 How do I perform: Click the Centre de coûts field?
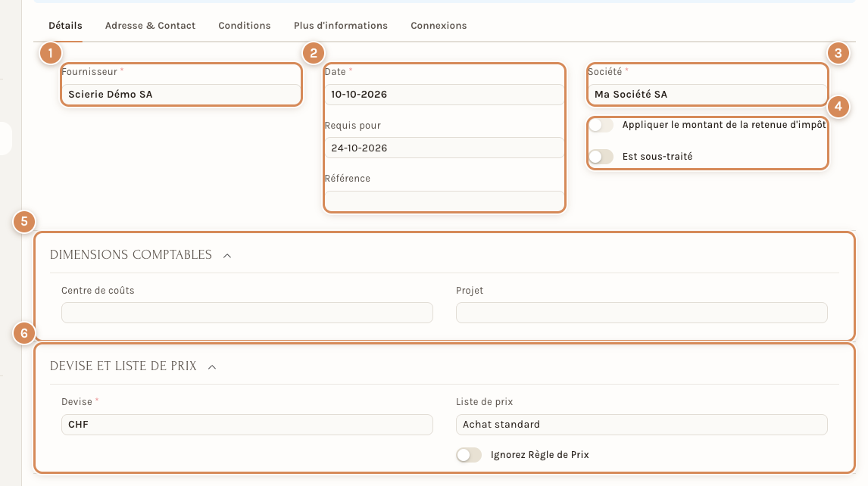point(247,313)
